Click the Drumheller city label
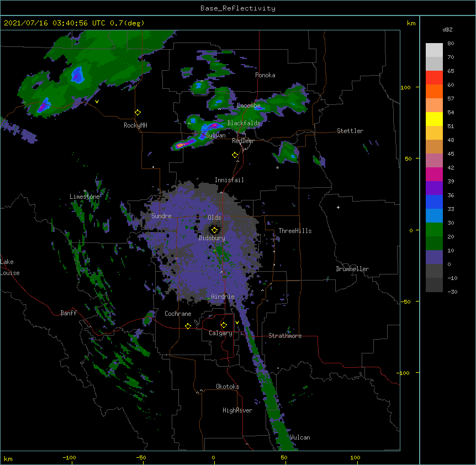This screenshot has height=465, width=476. point(352,269)
